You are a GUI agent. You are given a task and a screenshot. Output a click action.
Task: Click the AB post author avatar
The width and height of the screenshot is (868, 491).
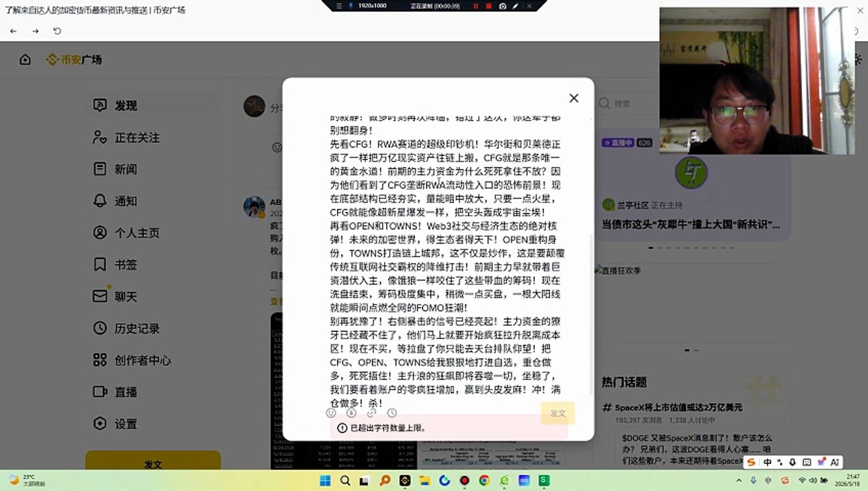click(255, 207)
